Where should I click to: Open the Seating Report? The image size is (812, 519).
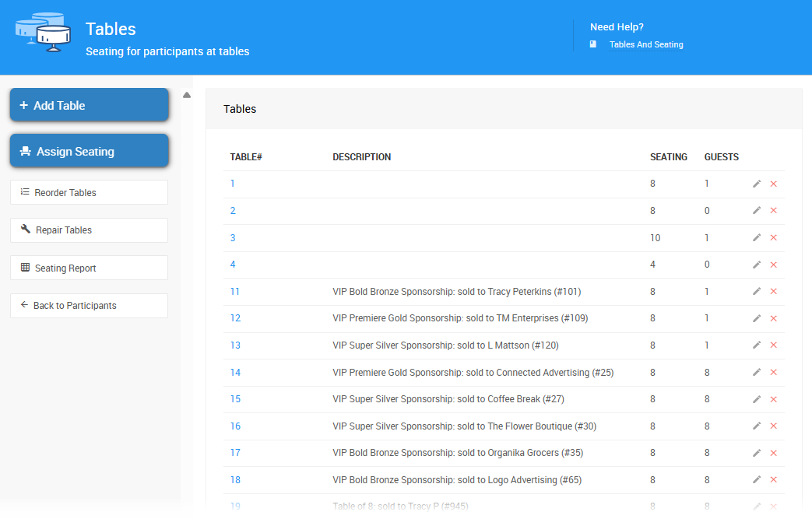89,268
